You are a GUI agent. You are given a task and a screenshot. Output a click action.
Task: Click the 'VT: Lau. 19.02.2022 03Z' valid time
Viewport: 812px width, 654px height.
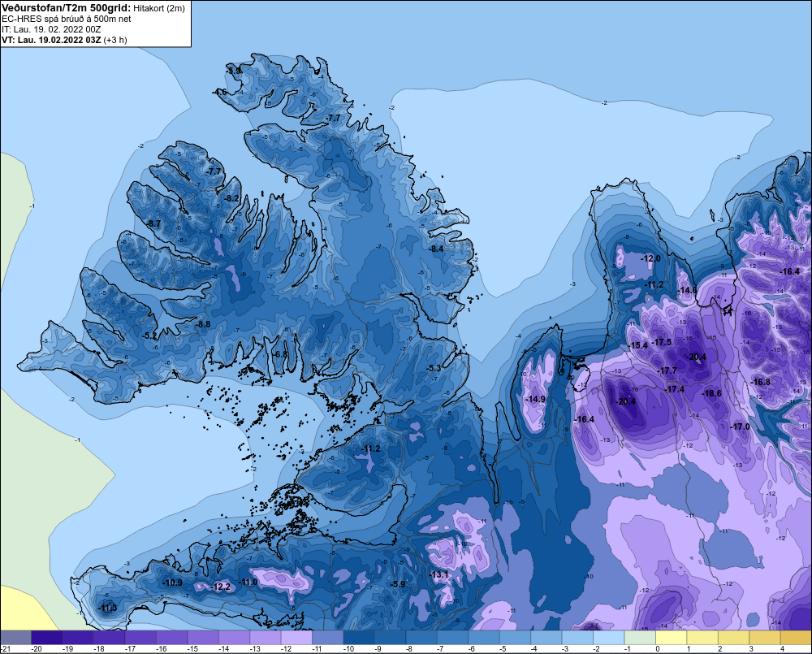(x=51, y=40)
